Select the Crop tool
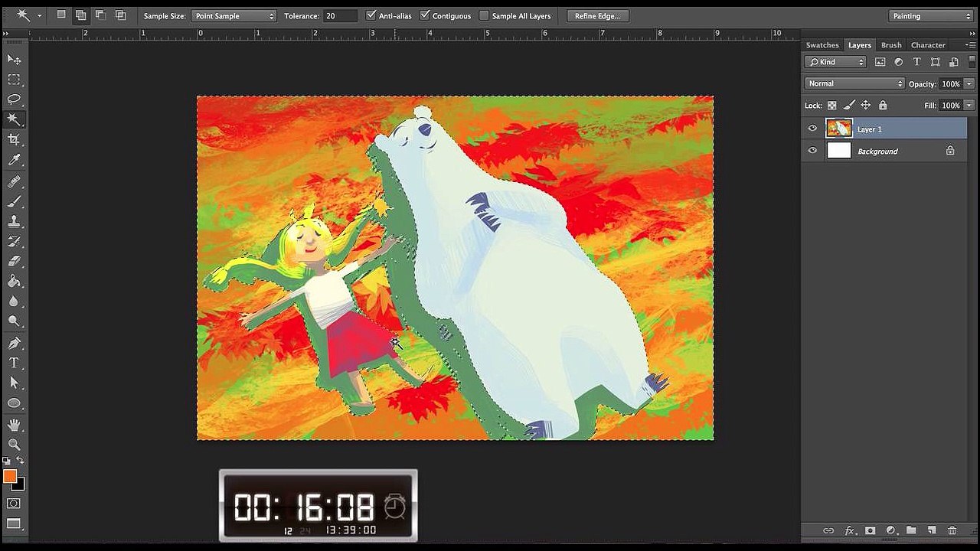Viewport: 980px width, 551px height. click(x=14, y=139)
